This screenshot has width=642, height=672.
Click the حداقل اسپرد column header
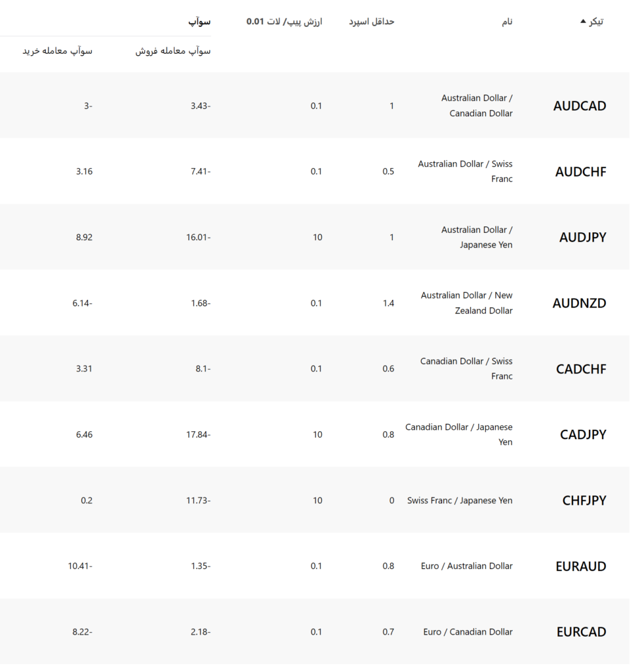coord(371,22)
